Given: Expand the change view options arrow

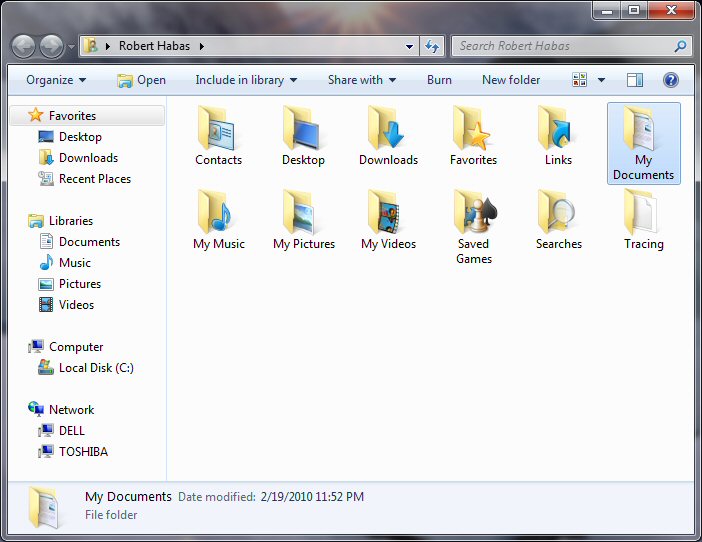Looking at the screenshot, I should (x=601, y=80).
